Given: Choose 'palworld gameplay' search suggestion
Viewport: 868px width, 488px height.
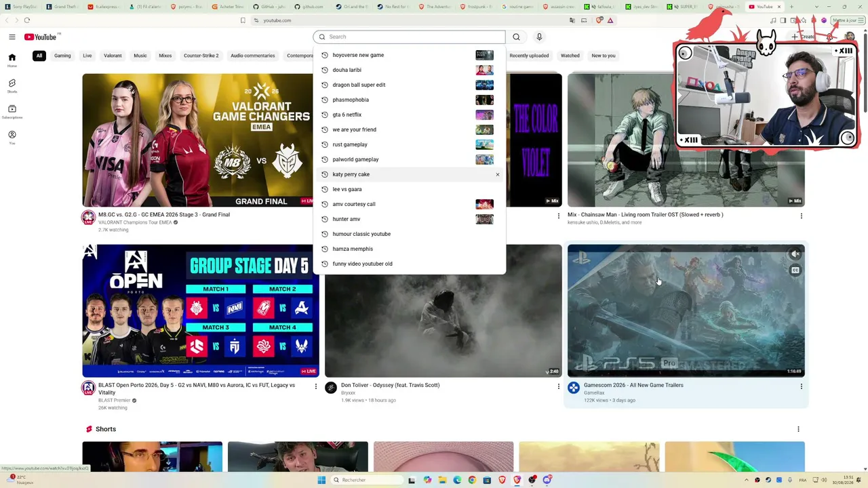Looking at the screenshot, I should pos(410,159).
